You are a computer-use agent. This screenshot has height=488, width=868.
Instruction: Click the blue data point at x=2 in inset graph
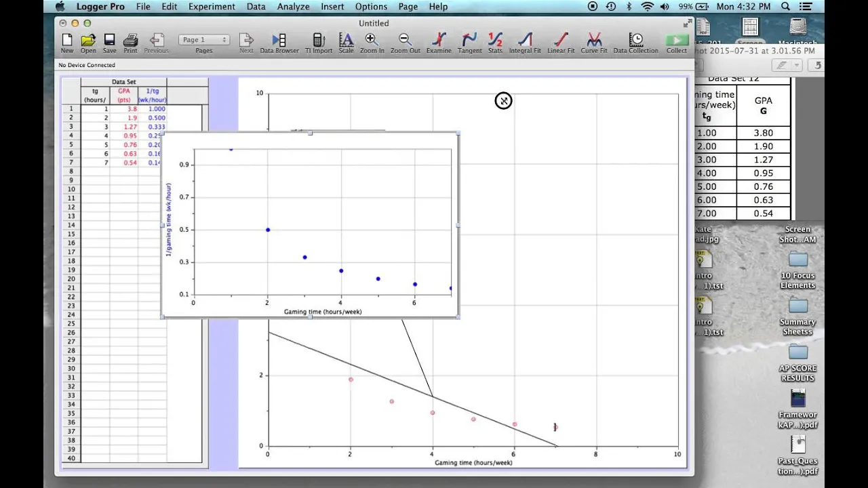point(268,230)
